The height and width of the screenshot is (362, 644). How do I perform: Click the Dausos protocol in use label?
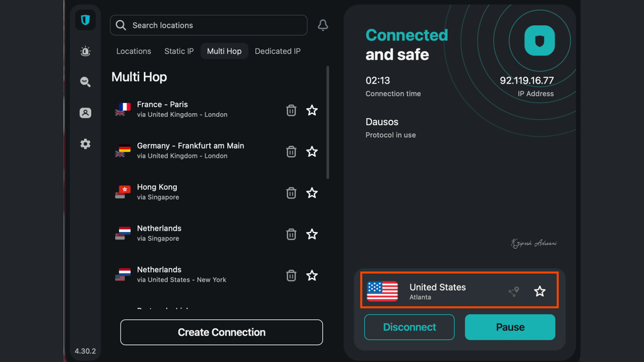(391, 128)
